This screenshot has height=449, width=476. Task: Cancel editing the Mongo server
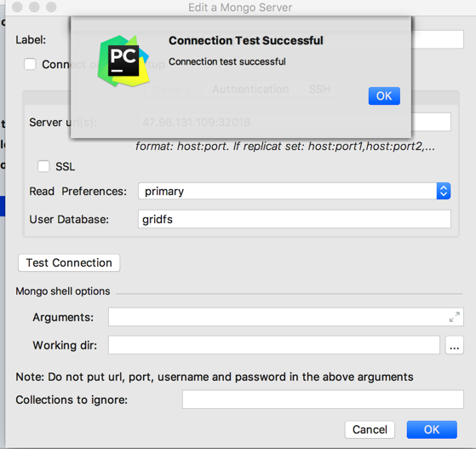click(x=370, y=429)
